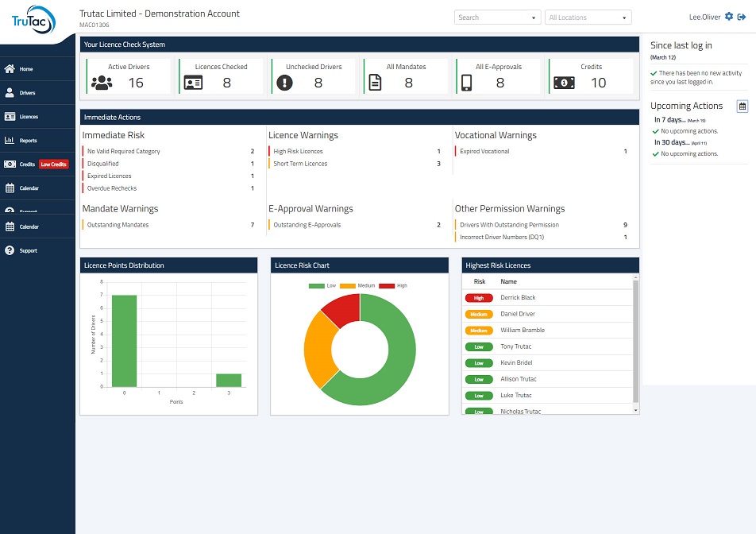
Task: Click the Medium badge beside Daniel Driver
Action: [479, 315]
